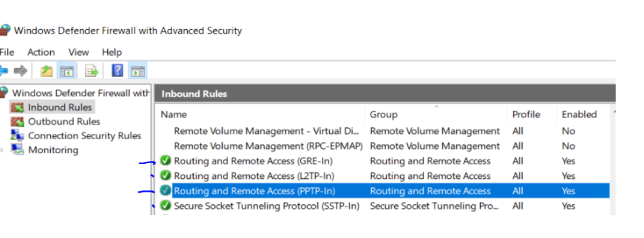Click Secure Socket Tunneling Pro... group cell
Viewport: 644px width, 238px height.
[434, 205]
